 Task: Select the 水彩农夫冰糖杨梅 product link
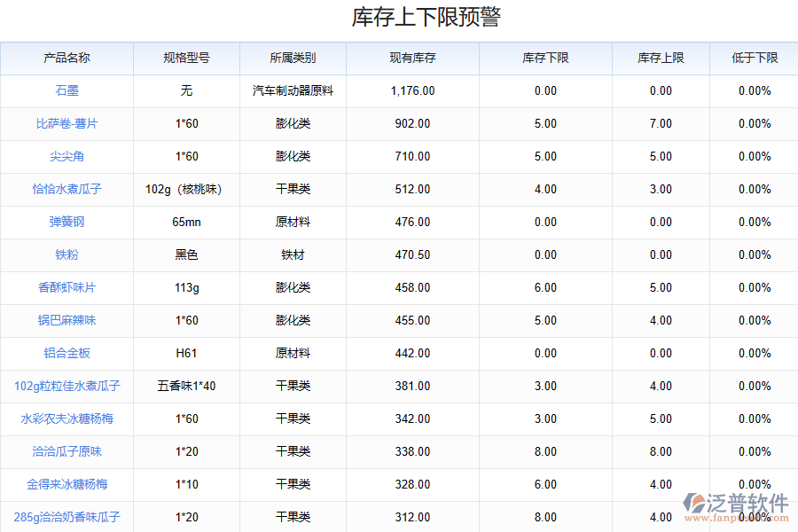pos(66,419)
